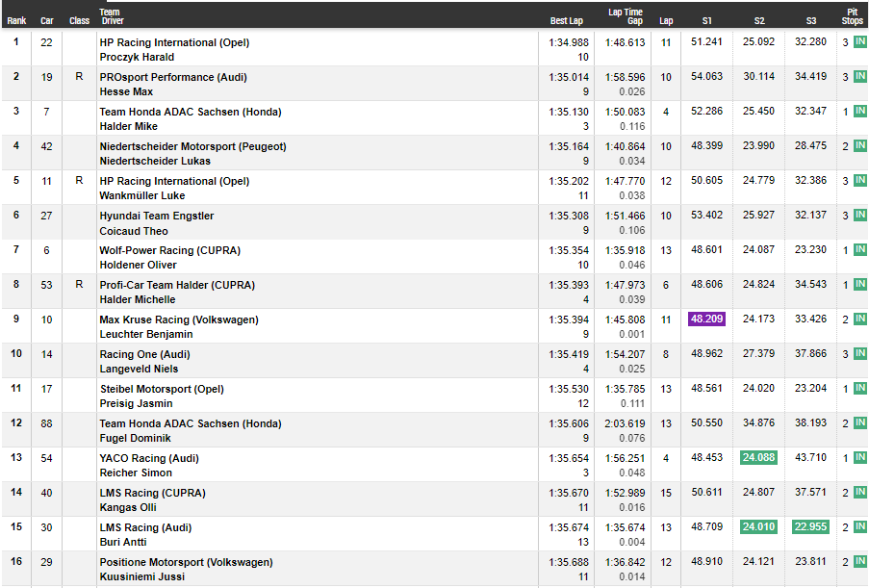Click the Car column header
The width and height of the screenshot is (869, 588).
pos(46,20)
